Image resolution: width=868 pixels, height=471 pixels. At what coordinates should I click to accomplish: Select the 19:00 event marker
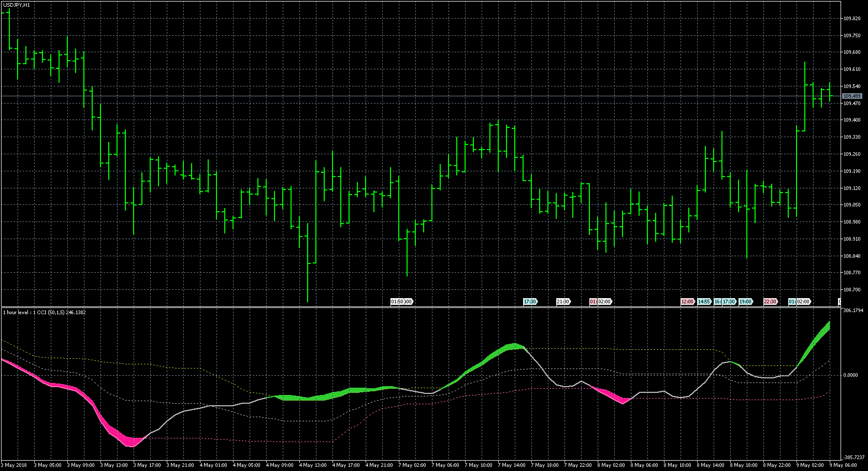point(745,301)
